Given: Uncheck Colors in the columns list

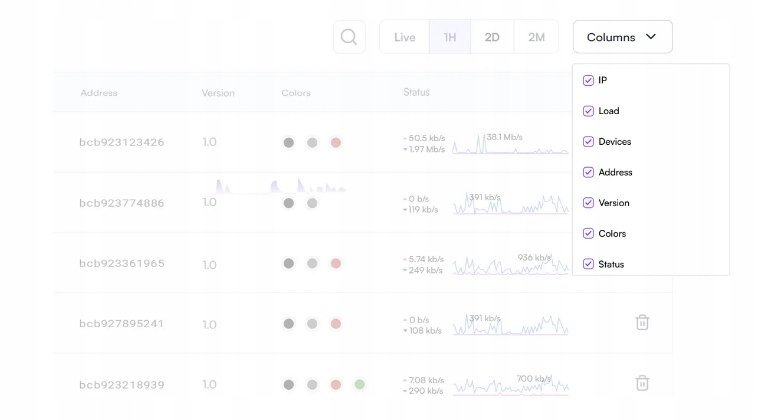Looking at the screenshot, I should (588, 234).
